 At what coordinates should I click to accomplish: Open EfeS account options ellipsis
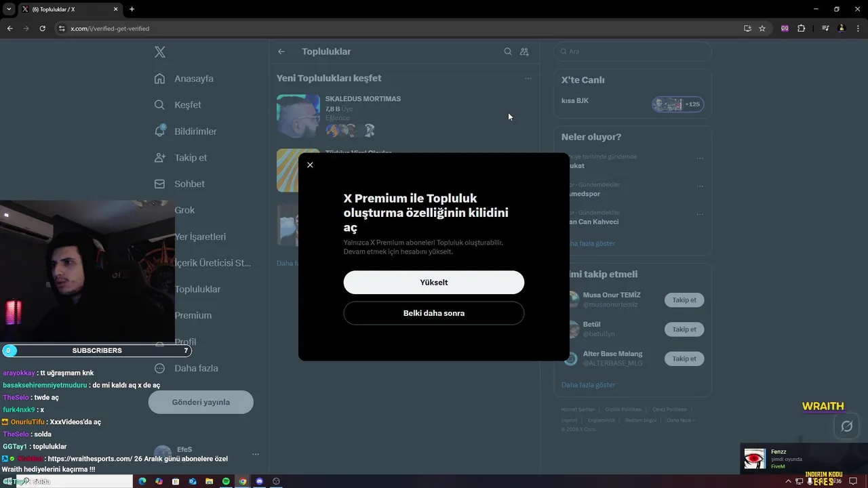[x=255, y=454]
